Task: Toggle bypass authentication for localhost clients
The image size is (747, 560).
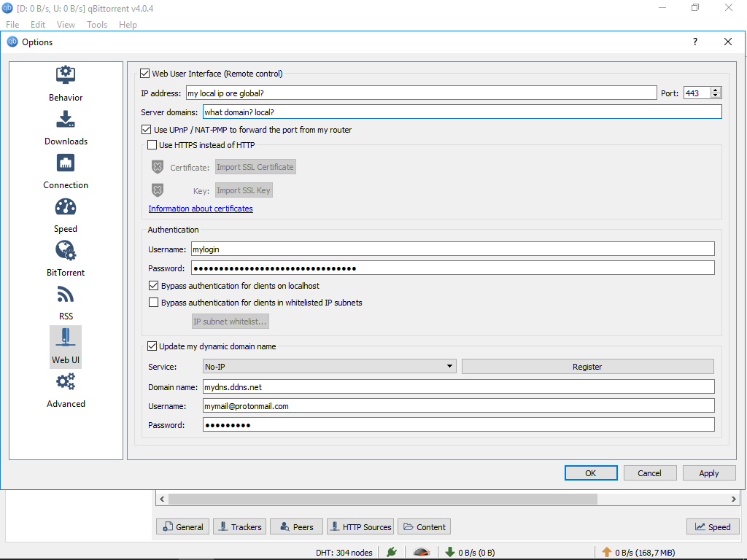Action: (153, 286)
